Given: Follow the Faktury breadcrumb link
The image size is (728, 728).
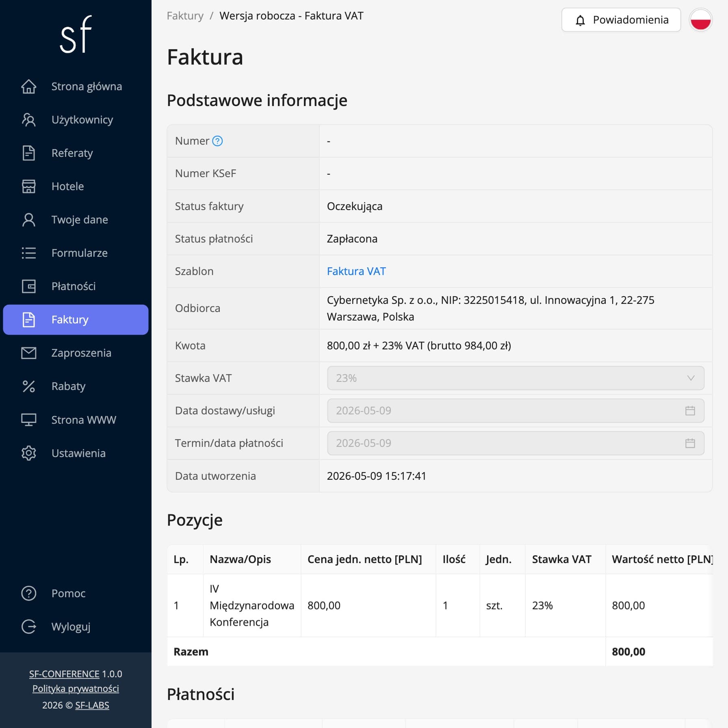Looking at the screenshot, I should pos(185,16).
